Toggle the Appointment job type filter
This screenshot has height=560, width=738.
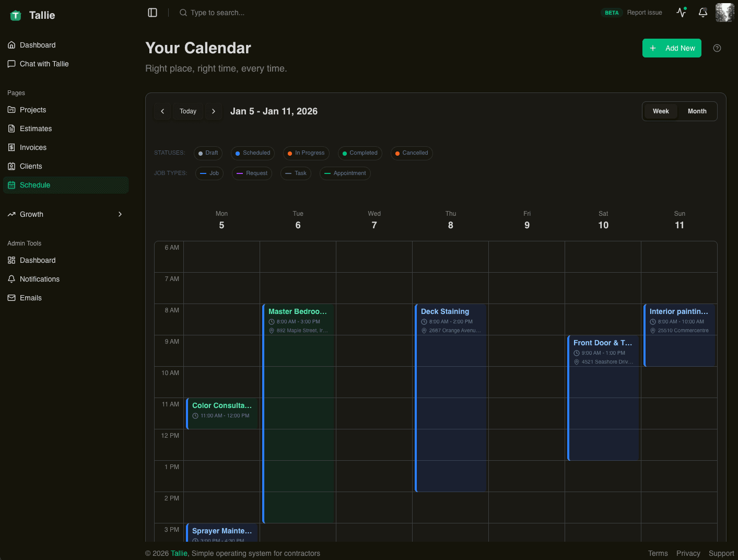point(345,173)
